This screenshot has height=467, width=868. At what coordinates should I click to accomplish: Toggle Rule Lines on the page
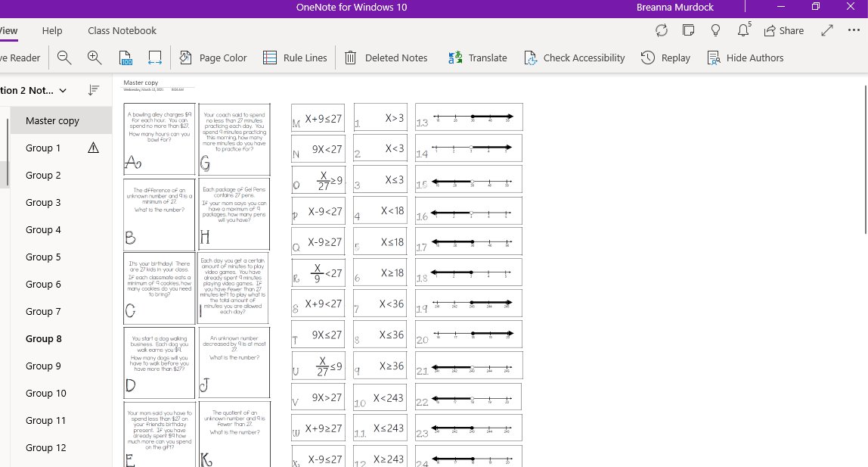(x=295, y=58)
